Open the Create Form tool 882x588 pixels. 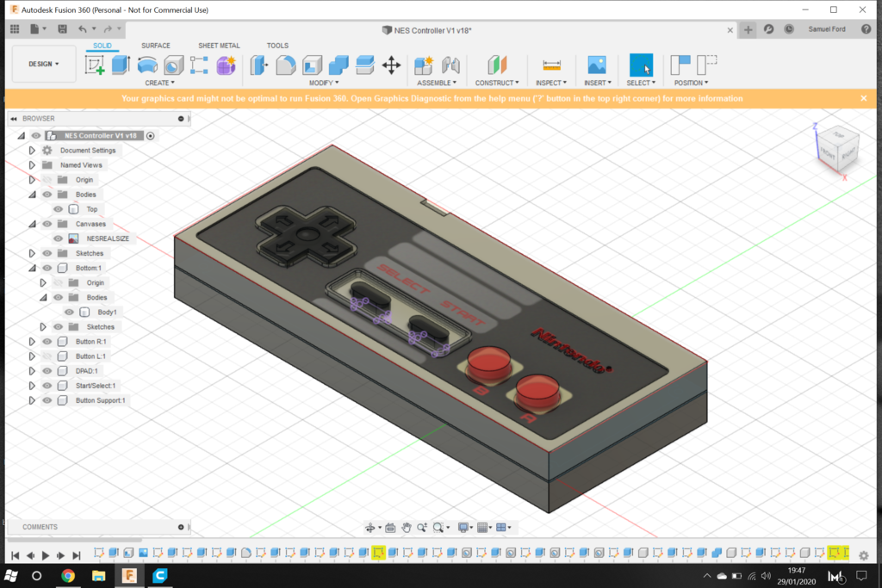[x=227, y=65]
